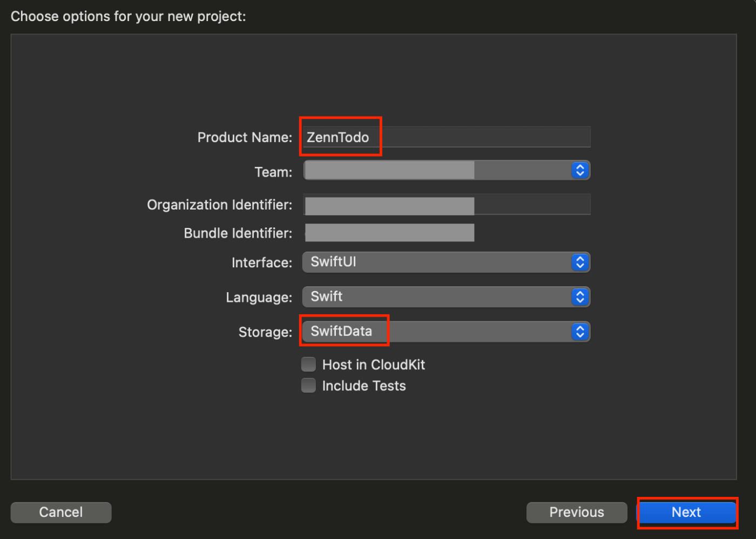Click the Organization Identifier input field
This screenshot has width=756, height=539.
pos(447,205)
